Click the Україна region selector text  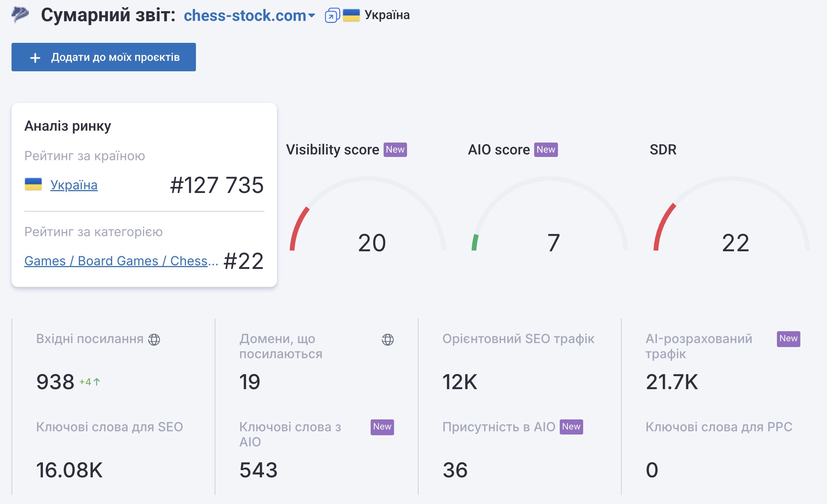[387, 15]
